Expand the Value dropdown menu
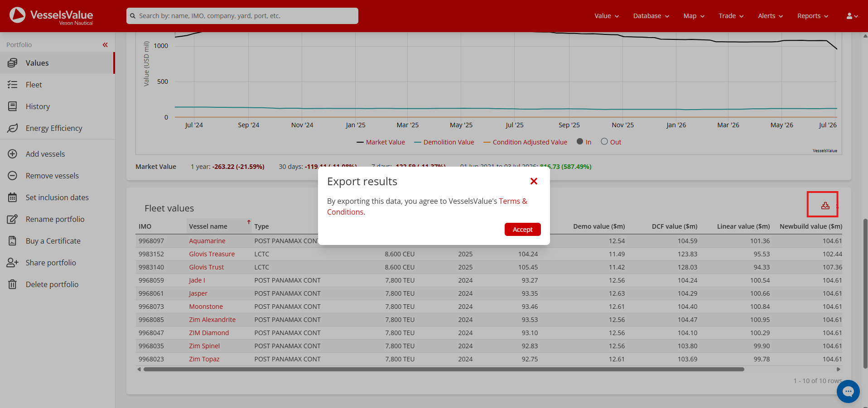Viewport: 868px width, 408px height. (x=607, y=16)
